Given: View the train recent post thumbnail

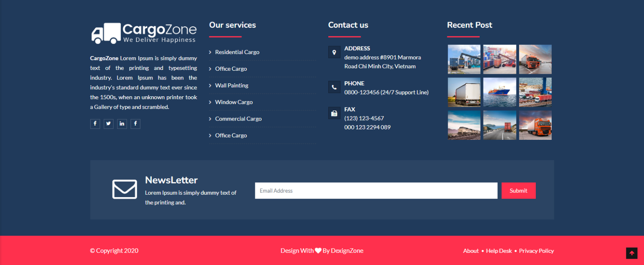Looking at the screenshot, I should tap(464, 125).
